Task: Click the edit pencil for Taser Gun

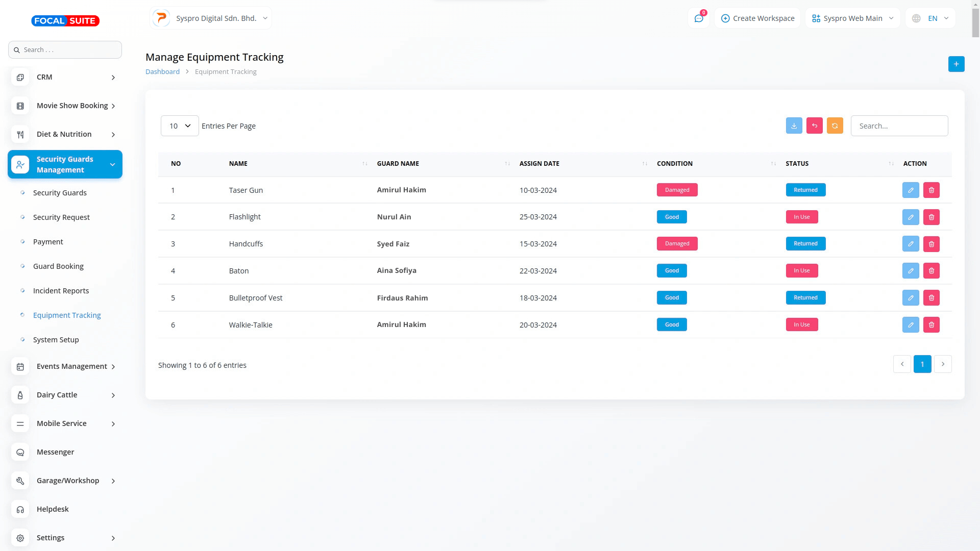Action: tap(910, 190)
